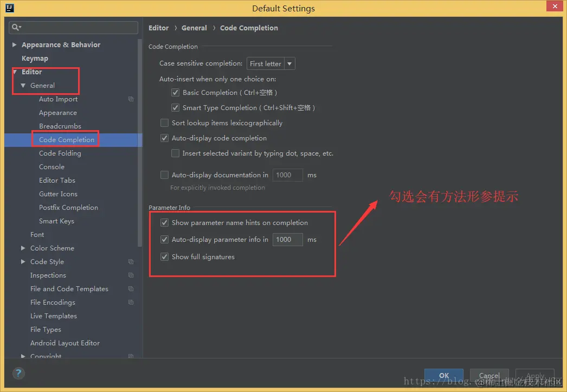This screenshot has height=392, width=567.
Task: Open the Auto Import settings page
Action: tap(58, 99)
